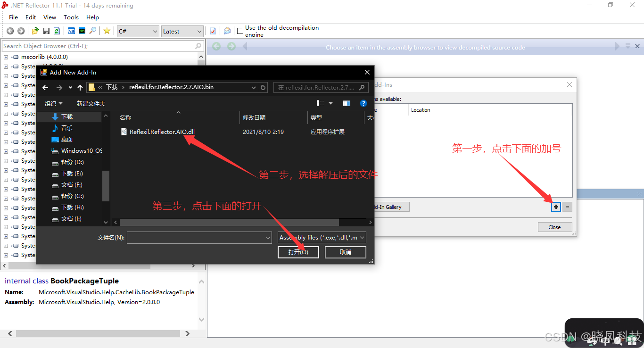Select 文档 (F:) drive in navigation pane
The image size is (644, 348).
pyautogui.click(x=72, y=184)
